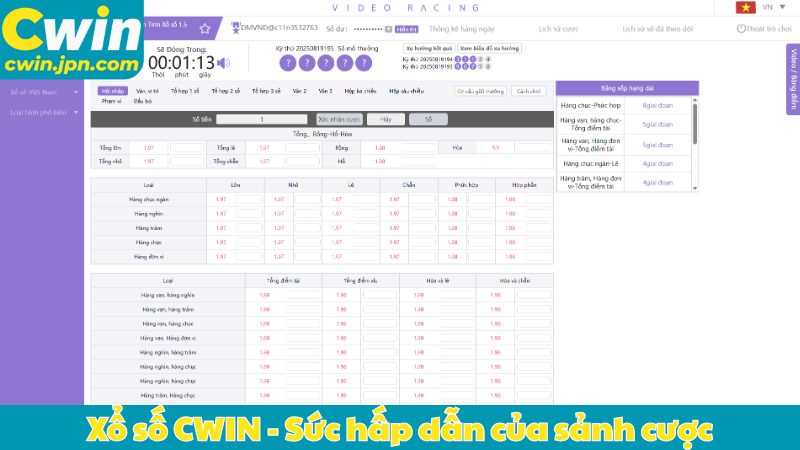The image size is (800, 450).
Task: Select the Số multiplier option
Action: click(x=428, y=119)
